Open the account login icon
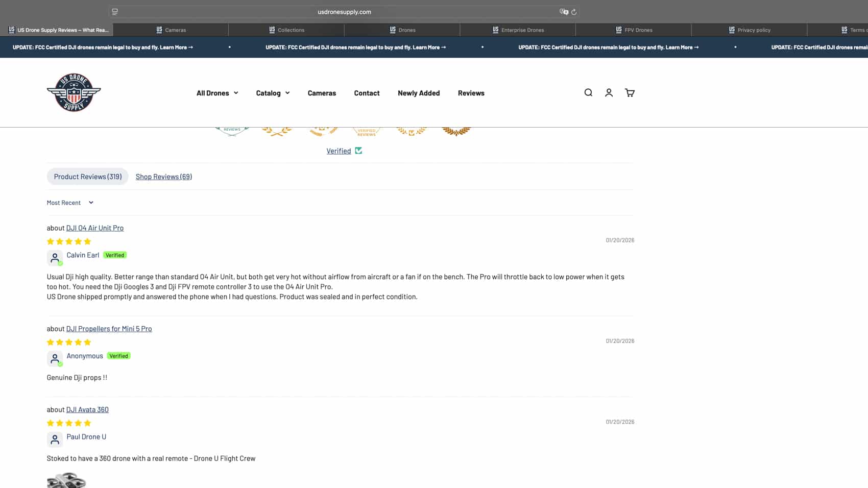This screenshot has height=488, width=868. pos(609,92)
